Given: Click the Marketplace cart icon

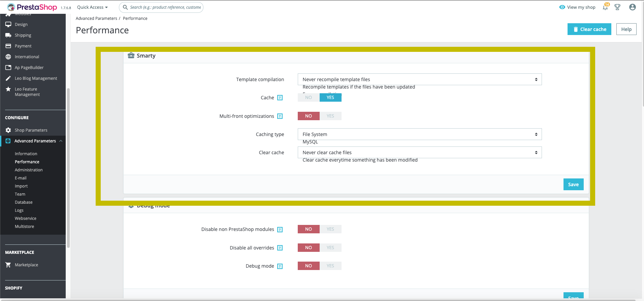Looking at the screenshot, I should [x=8, y=265].
